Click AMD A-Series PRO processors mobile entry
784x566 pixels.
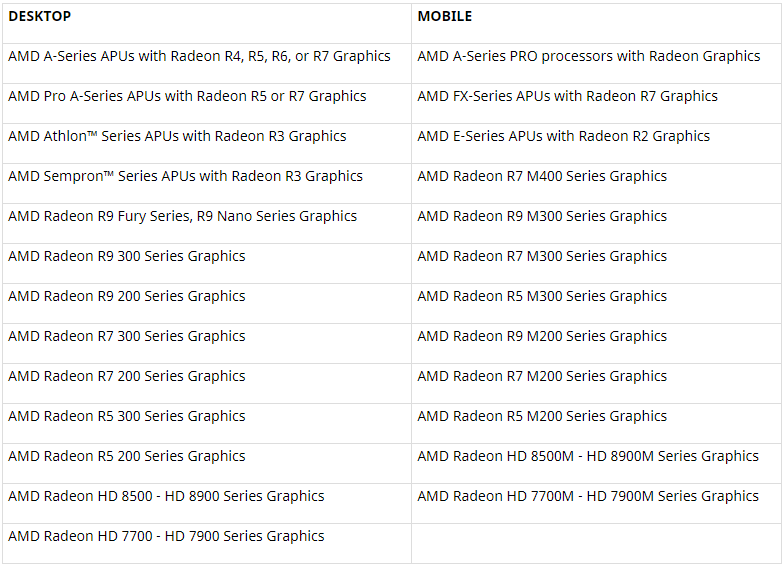pyautogui.click(x=588, y=57)
